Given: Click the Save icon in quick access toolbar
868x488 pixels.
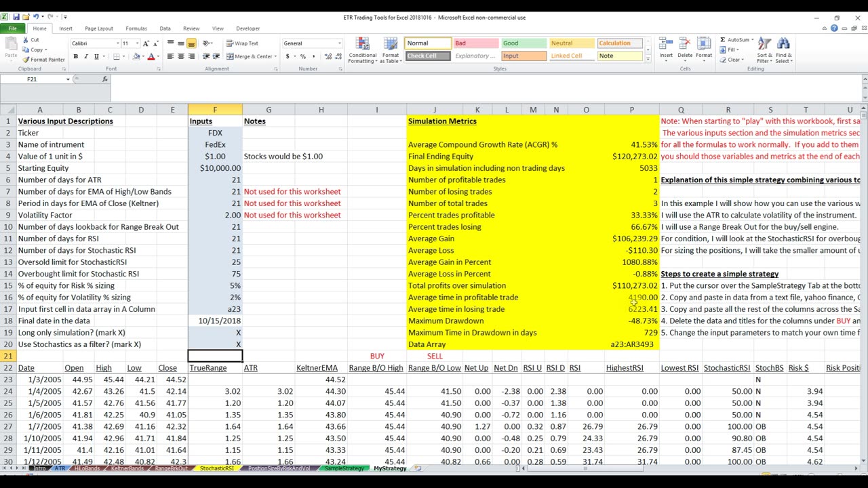Looking at the screenshot, I should [16, 16].
